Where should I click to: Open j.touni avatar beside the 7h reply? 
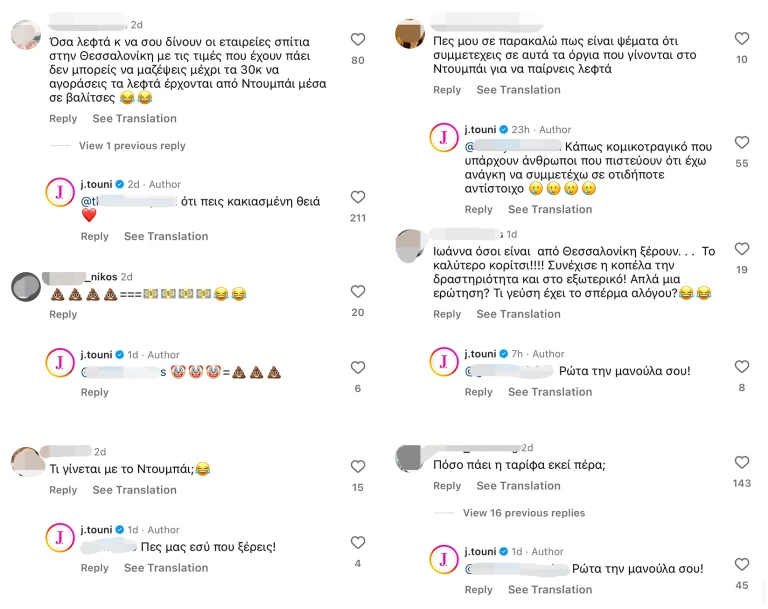(444, 362)
